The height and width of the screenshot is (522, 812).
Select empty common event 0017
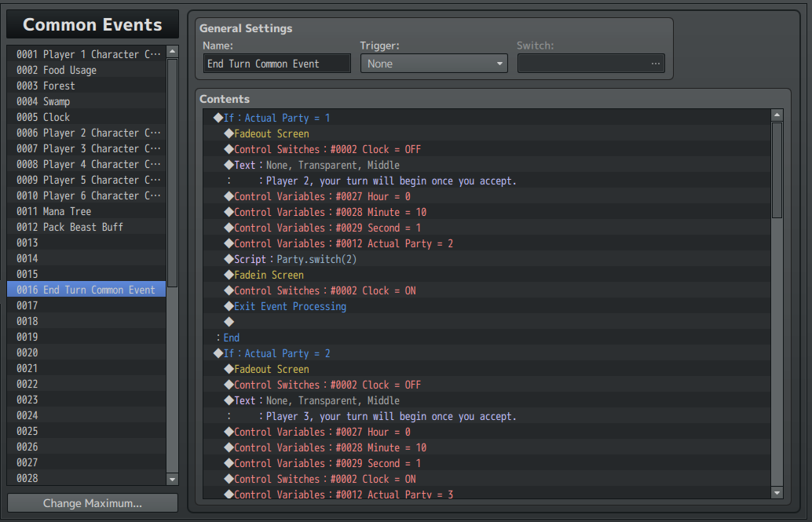86,305
